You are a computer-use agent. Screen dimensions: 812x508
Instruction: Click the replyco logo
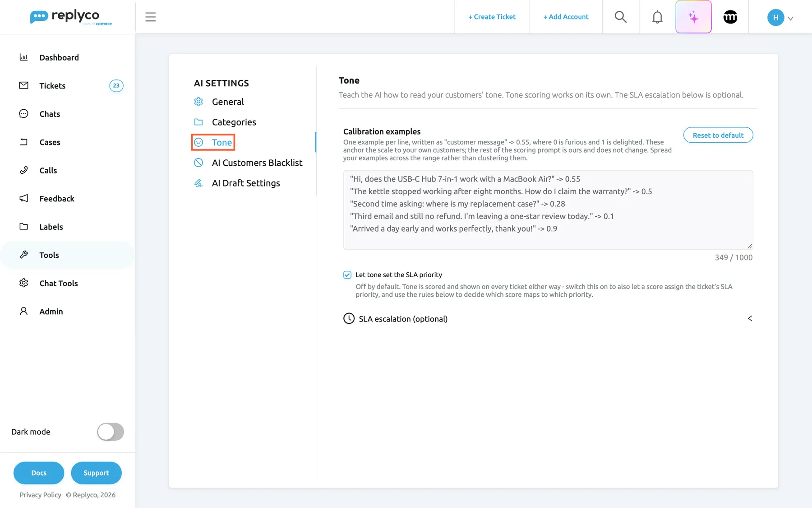pyautogui.click(x=71, y=17)
